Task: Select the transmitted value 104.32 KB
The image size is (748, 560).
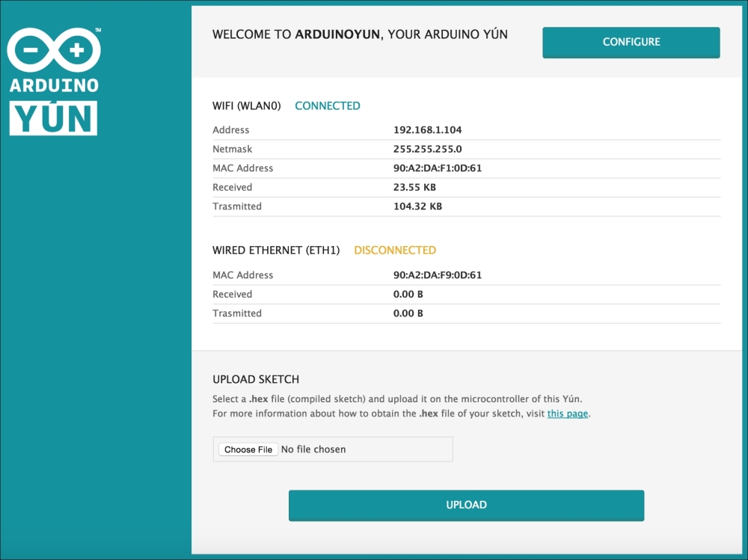Action: coord(417,206)
